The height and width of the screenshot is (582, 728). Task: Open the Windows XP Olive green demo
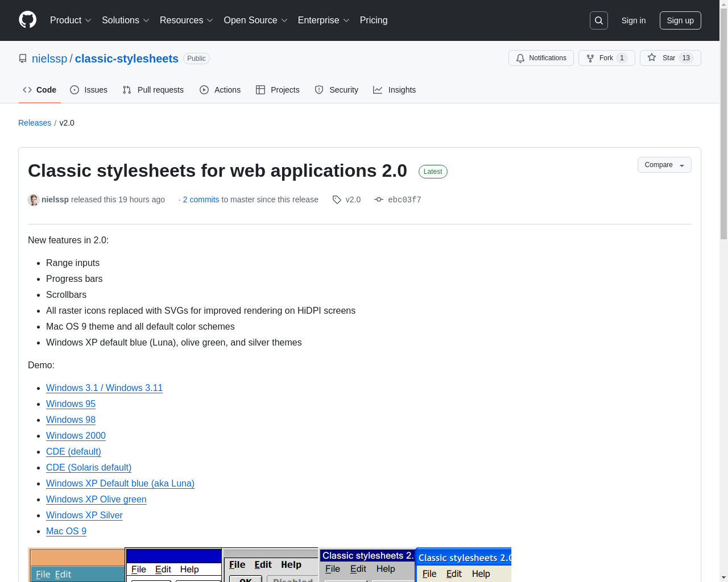tap(96, 499)
